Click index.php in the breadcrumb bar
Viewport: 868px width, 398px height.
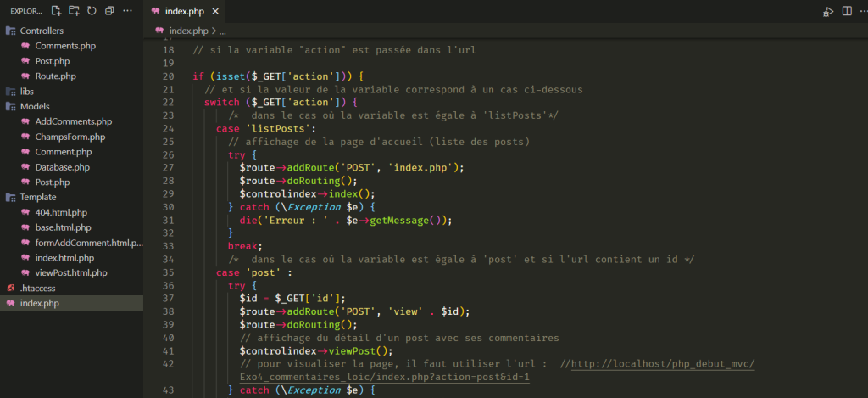[x=188, y=31]
